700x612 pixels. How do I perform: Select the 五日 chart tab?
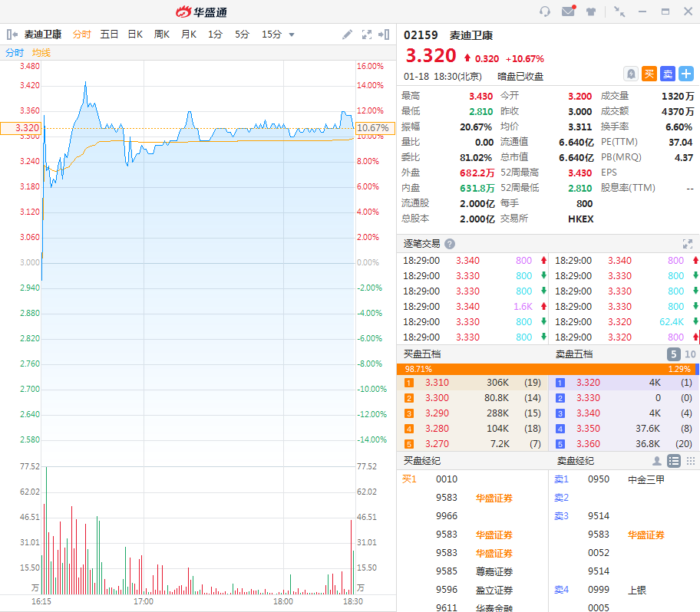pyautogui.click(x=109, y=35)
